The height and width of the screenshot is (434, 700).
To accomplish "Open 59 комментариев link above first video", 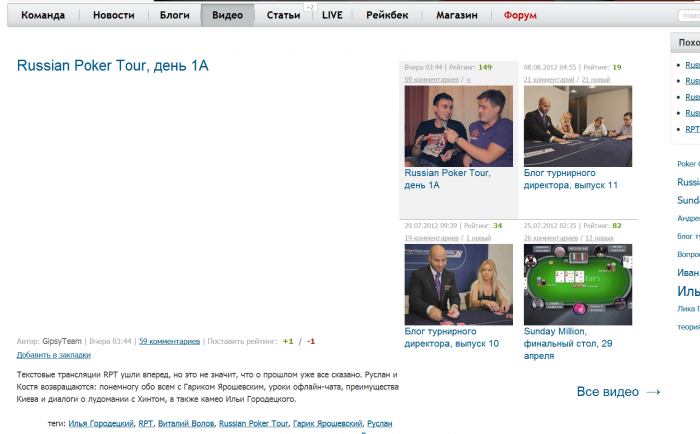I will click(x=431, y=79).
